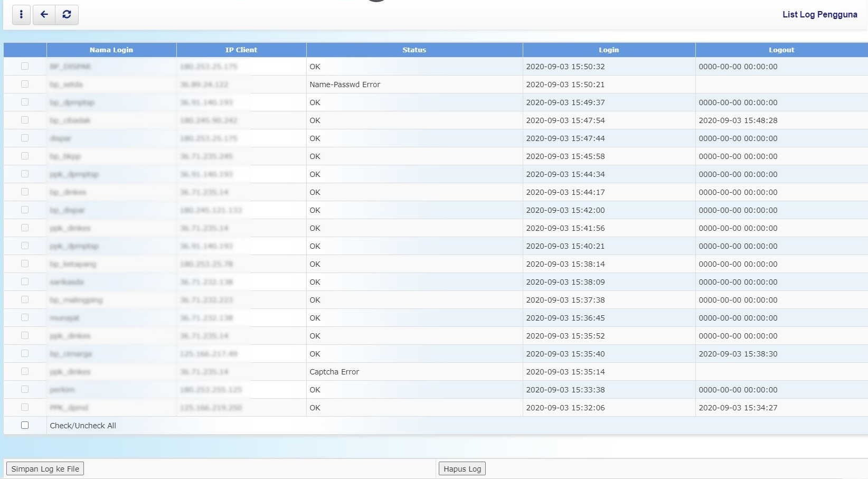Click login time '2020-09-03 15:35:52'

565,336
